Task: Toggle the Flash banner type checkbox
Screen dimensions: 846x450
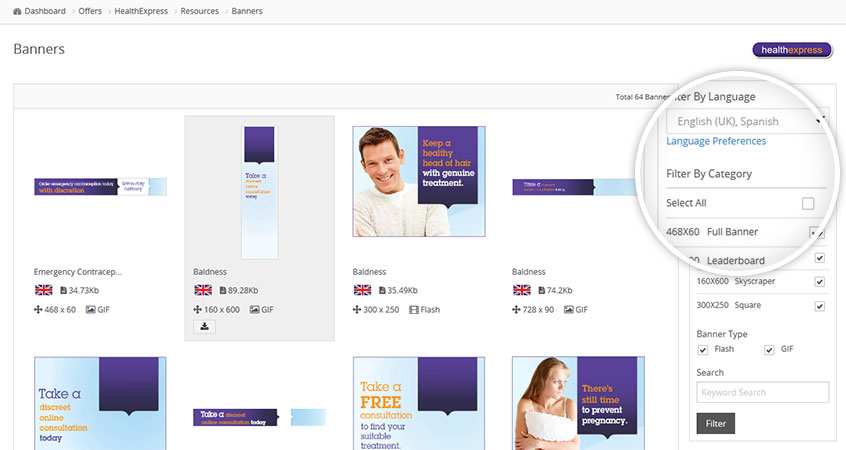Action: (702, 350)
